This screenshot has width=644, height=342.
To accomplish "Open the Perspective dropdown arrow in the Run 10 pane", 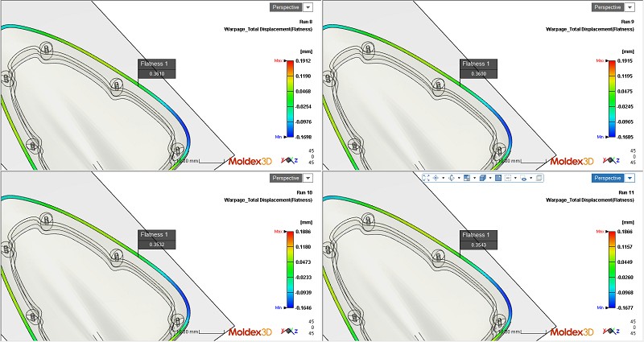I will (x=308, y=178).
